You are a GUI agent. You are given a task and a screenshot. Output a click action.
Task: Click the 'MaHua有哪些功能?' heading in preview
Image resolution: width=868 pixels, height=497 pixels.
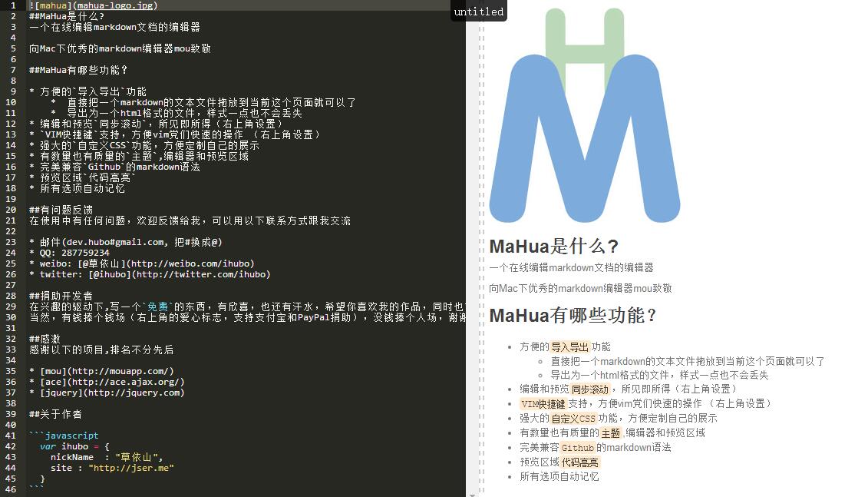573,316
